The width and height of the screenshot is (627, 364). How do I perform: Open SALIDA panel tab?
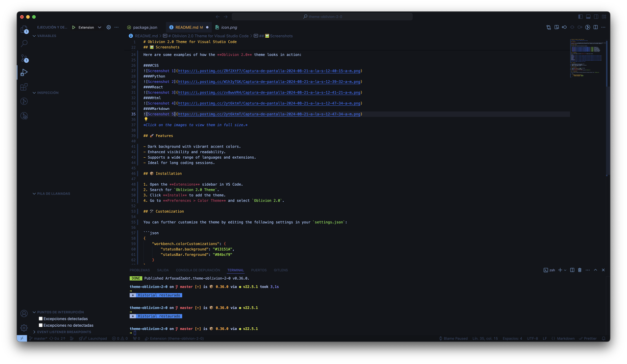[x=163, y=270]
